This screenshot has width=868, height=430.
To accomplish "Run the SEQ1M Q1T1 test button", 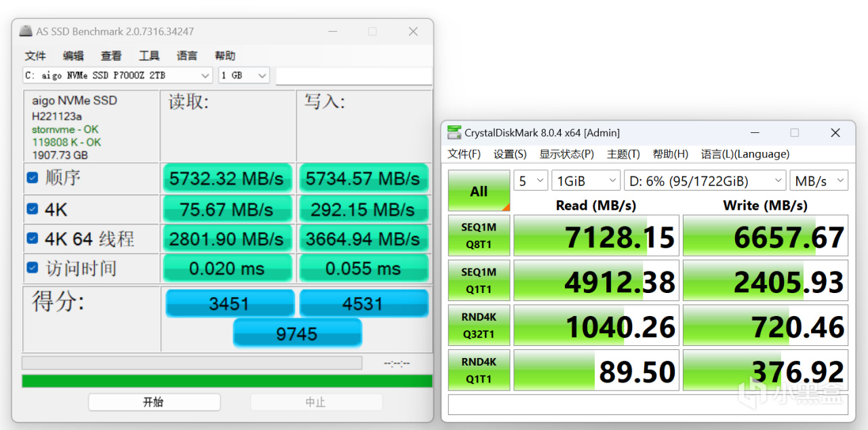I will 479,280.
